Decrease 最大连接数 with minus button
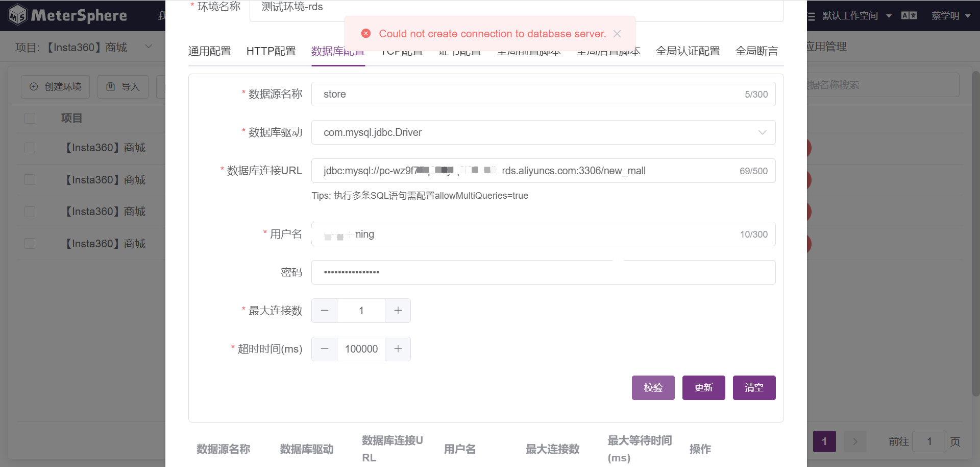Viewport: 980px width, 467px height. [x=325, y=311]
